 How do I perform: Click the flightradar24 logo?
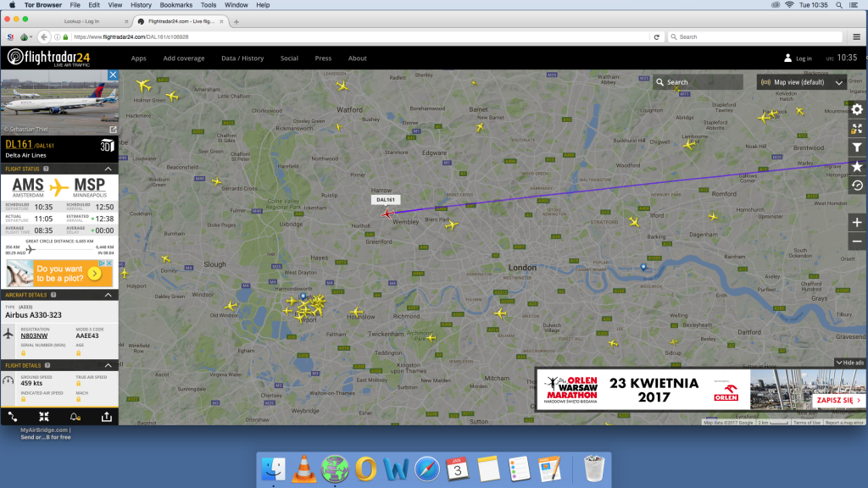[48, 58]
